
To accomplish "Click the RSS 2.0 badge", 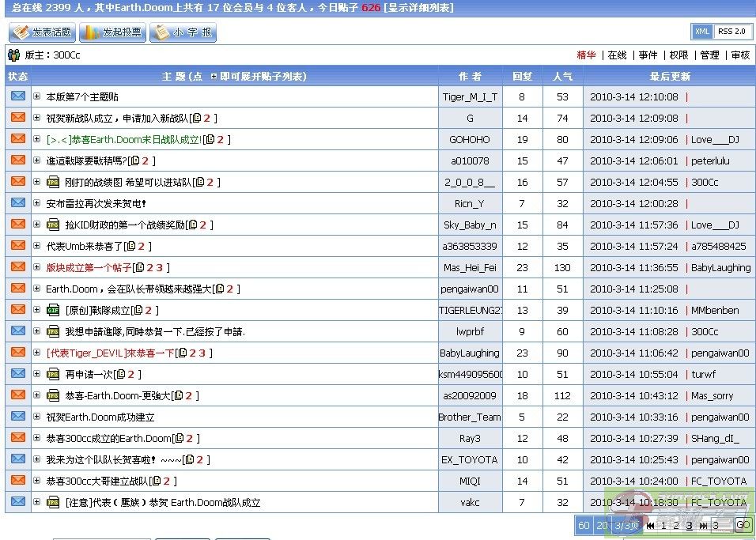I will [x=731, y=32].
